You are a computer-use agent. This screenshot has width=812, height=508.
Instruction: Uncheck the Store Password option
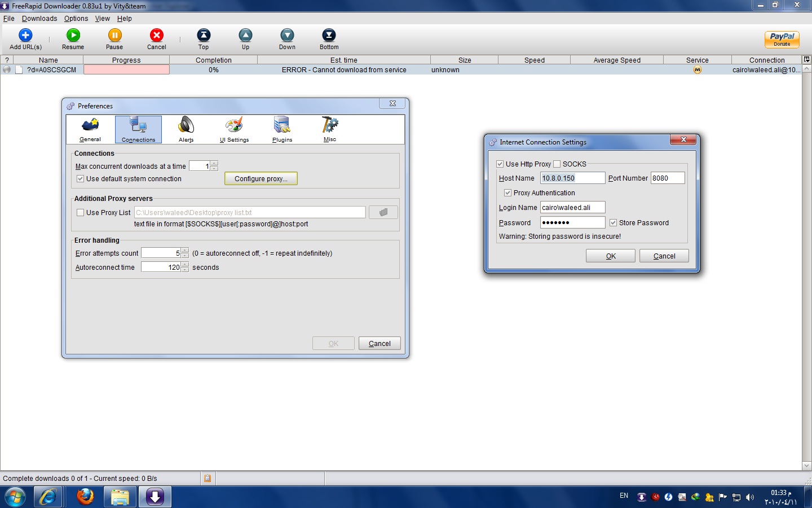[x=614, y=223]
